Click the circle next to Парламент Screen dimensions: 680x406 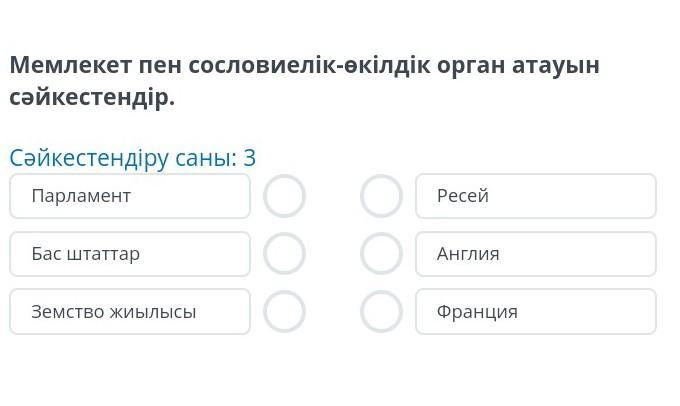284,196
